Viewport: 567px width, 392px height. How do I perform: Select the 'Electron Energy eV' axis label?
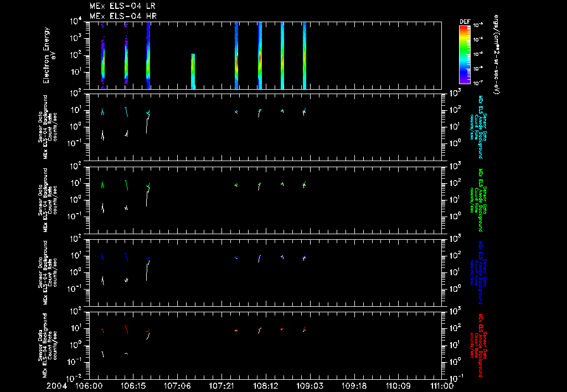pyautogui.click(x=49, y=55)
